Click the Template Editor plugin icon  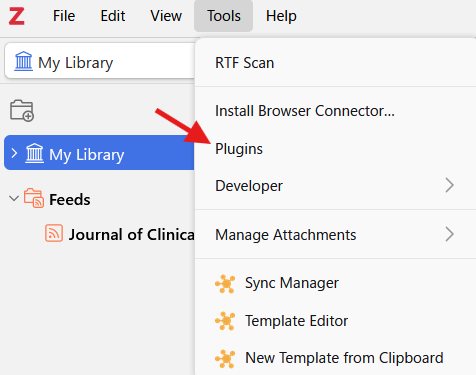(225, 321)
